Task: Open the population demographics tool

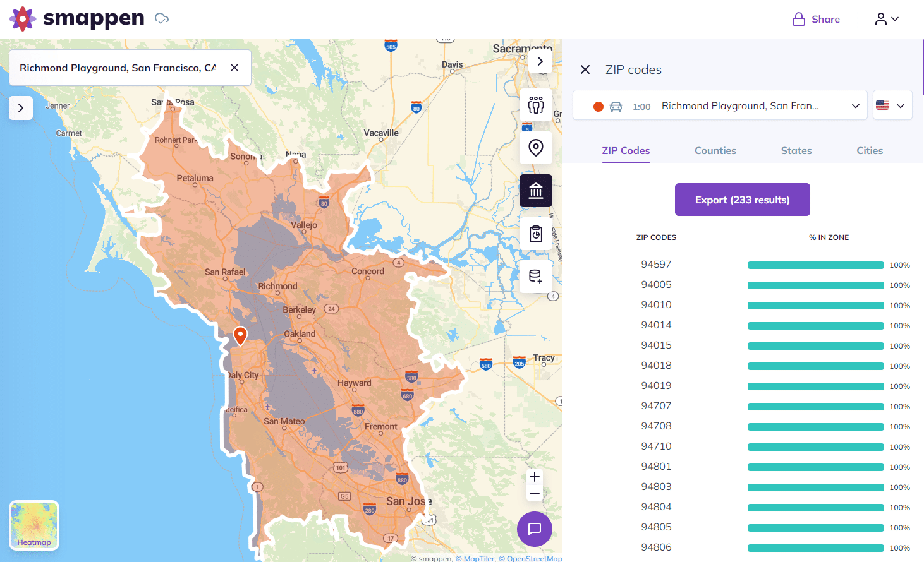Action: coord(535,105)
